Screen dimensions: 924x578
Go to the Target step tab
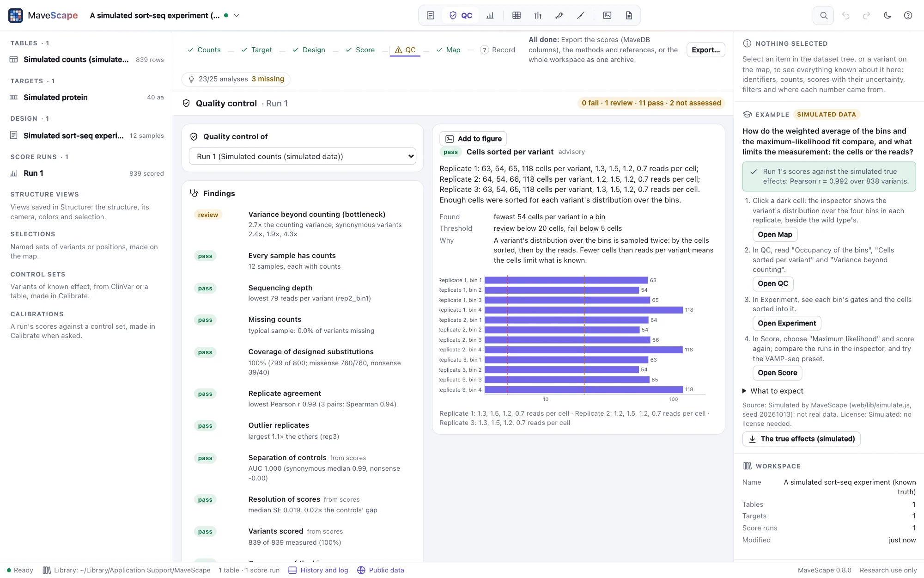click(256, 50)
